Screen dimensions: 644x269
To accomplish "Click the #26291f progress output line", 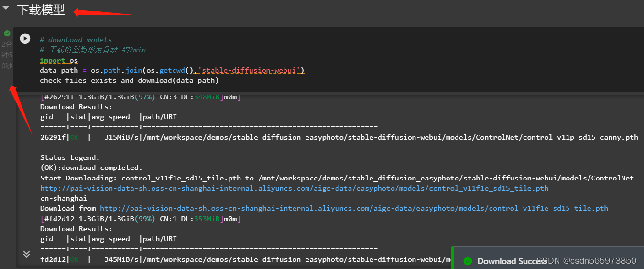I will click(141, 97).
